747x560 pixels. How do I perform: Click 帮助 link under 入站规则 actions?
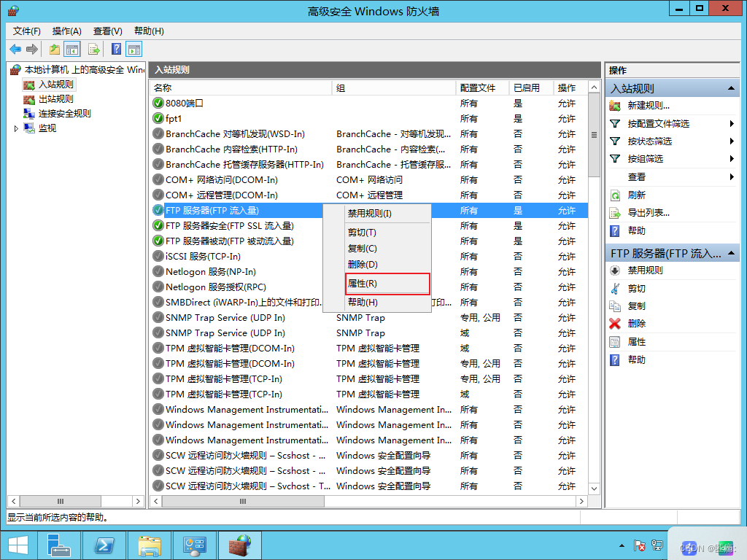click(x=636, y=231)
